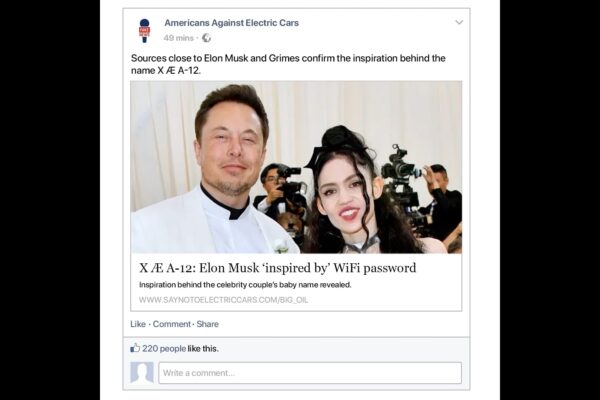600x400 pixels.
Task: Like the post
Action: coord(138,324)
